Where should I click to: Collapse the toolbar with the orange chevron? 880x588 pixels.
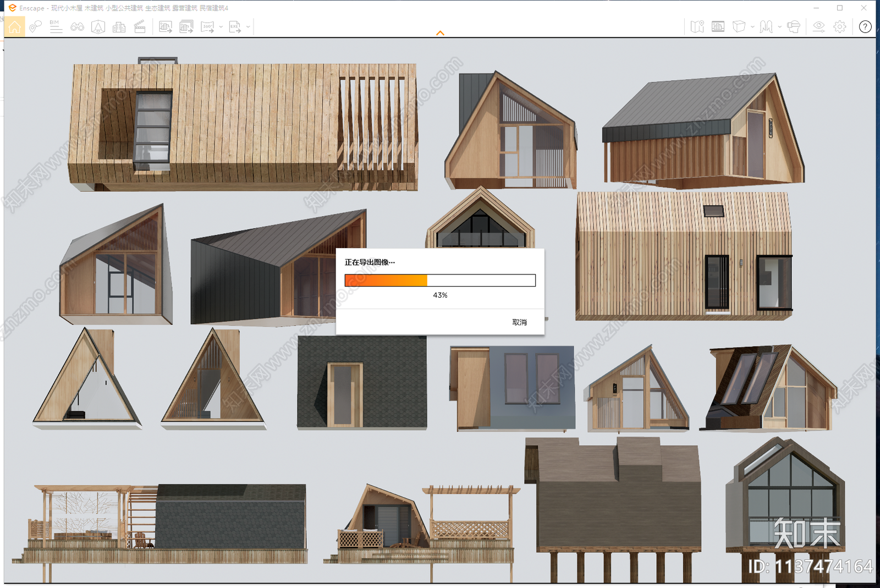click(440, 34)
